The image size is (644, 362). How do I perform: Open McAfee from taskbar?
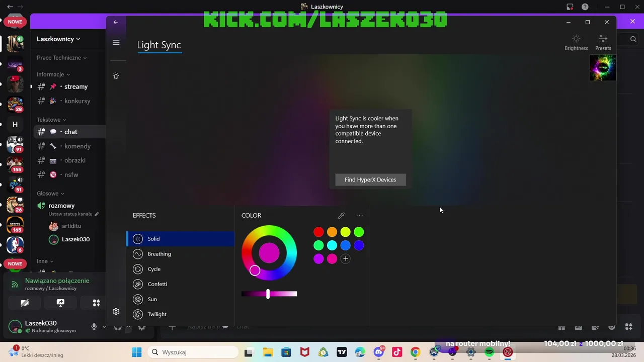coord(304,352)
